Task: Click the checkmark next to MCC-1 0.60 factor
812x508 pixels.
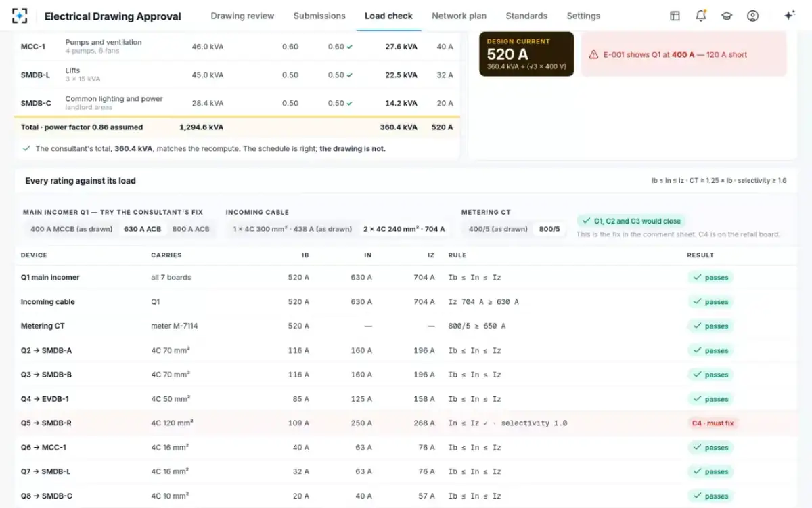Action: pyautogui.click(x=350, y=47)
